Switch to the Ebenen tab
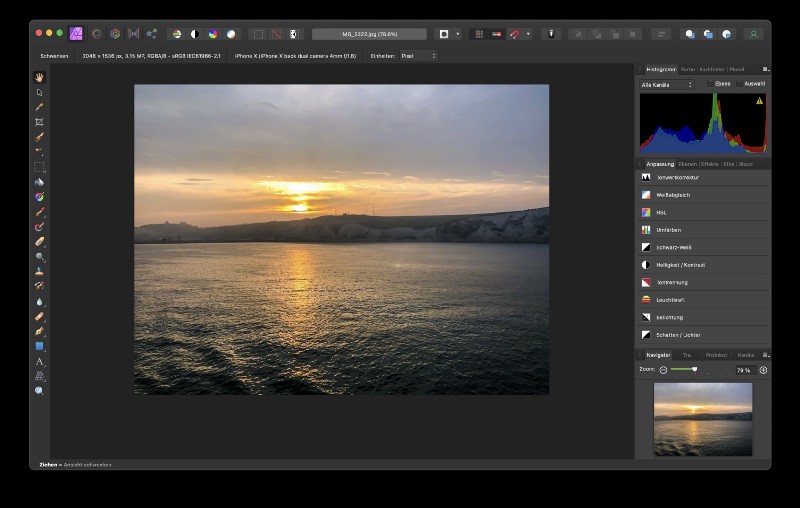Screen dimensions: 800x508 click(687, 163)
